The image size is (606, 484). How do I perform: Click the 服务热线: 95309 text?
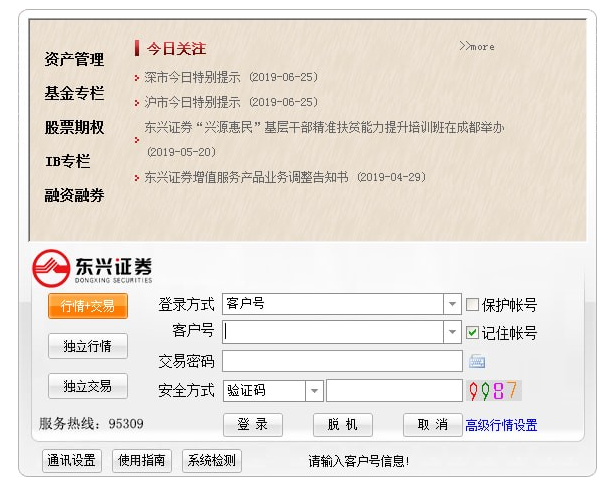pos(91,424)
